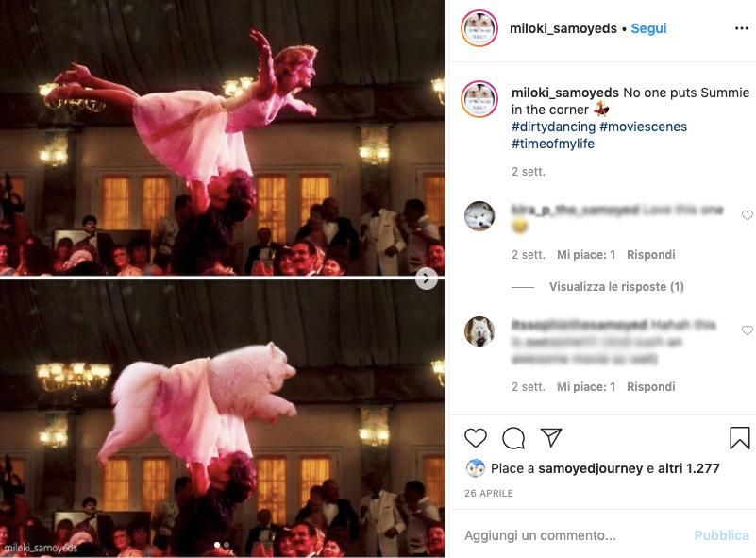Open #timeofmylife hashtag link
The width and height of the screenshot is (756, 558).
552,144
